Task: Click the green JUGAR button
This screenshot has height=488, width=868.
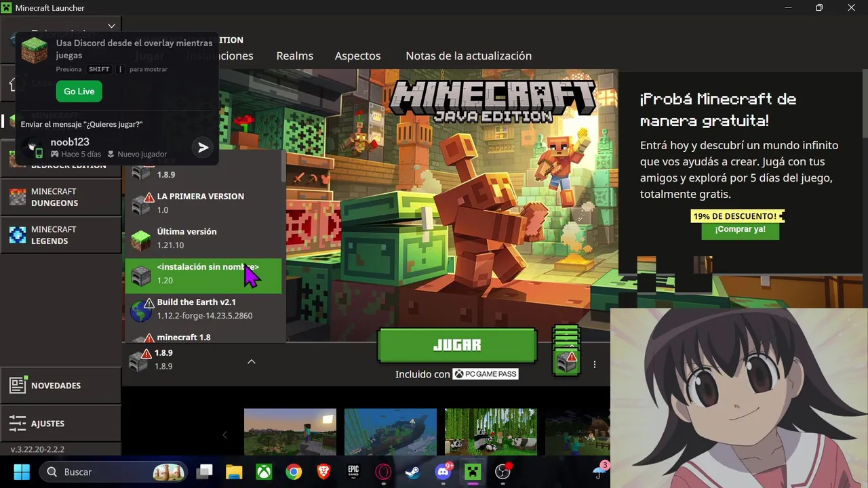Action: click(457, 345)
